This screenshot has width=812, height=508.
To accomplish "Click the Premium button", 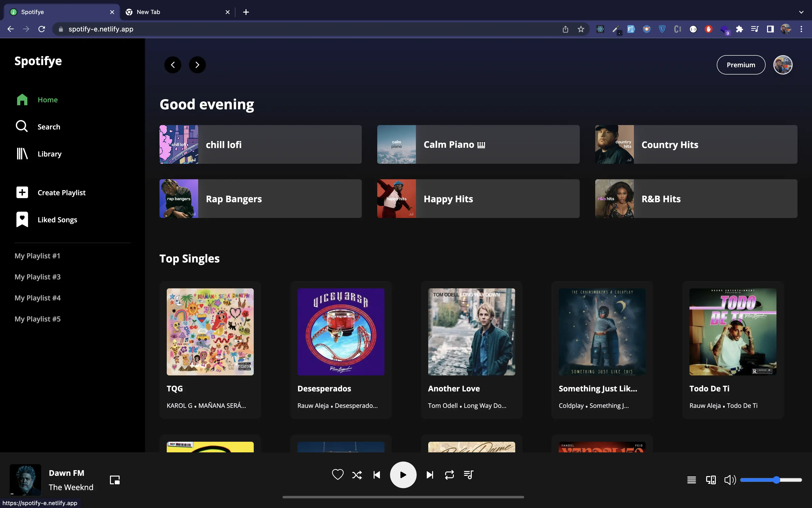I will (741, 65).
